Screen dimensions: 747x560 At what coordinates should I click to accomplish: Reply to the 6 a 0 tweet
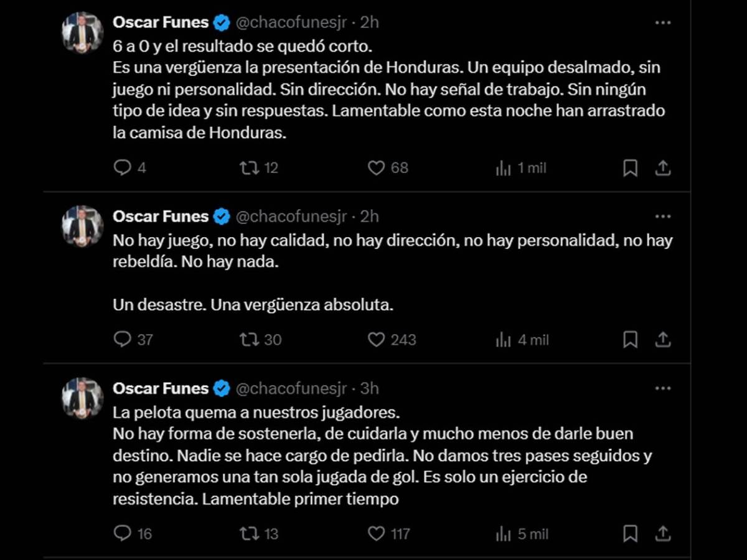coord(124,167)
